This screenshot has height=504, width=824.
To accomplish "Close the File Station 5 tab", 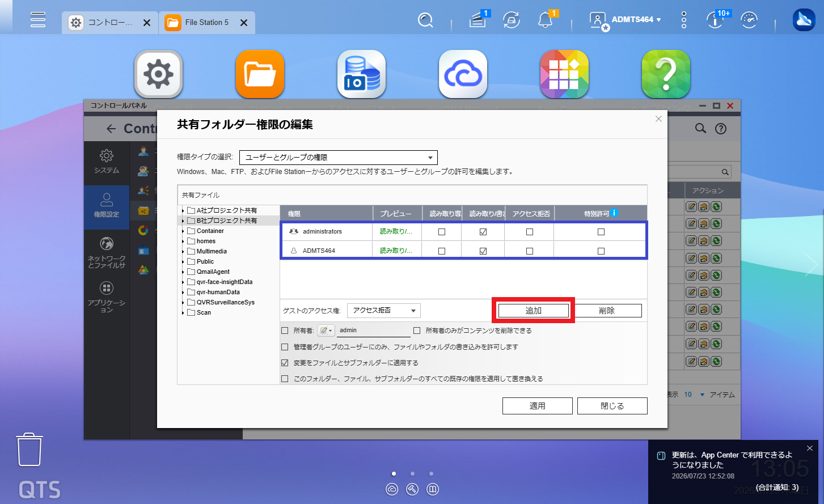I will pyautogui.click(x=244, y=23).
